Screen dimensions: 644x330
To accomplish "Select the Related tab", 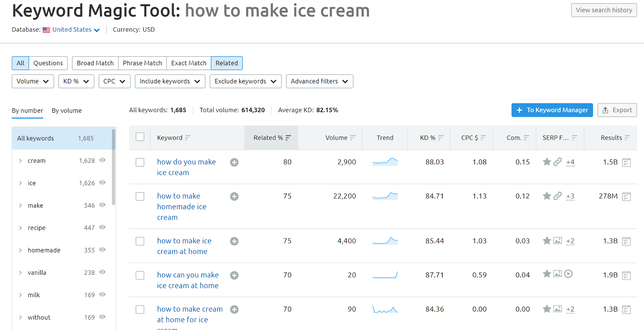I will tap(227, 63).
